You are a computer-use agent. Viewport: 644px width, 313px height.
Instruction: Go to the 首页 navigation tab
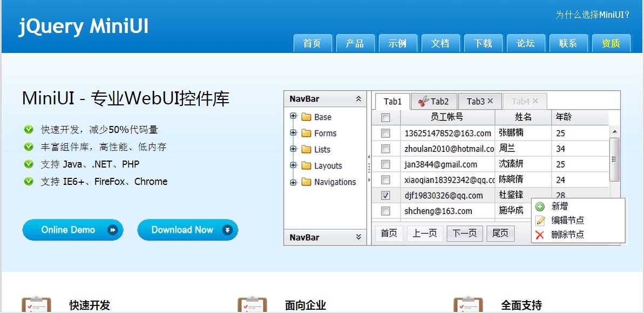312,43
